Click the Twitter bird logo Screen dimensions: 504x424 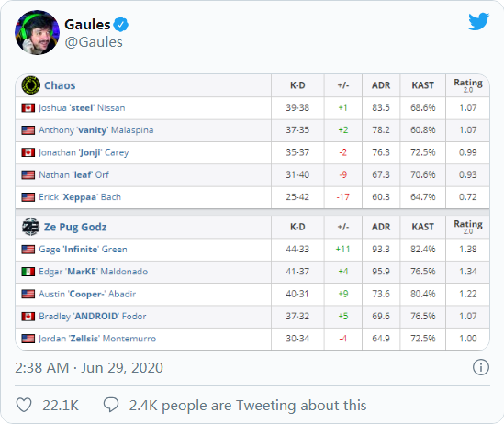tap(478, 21)
